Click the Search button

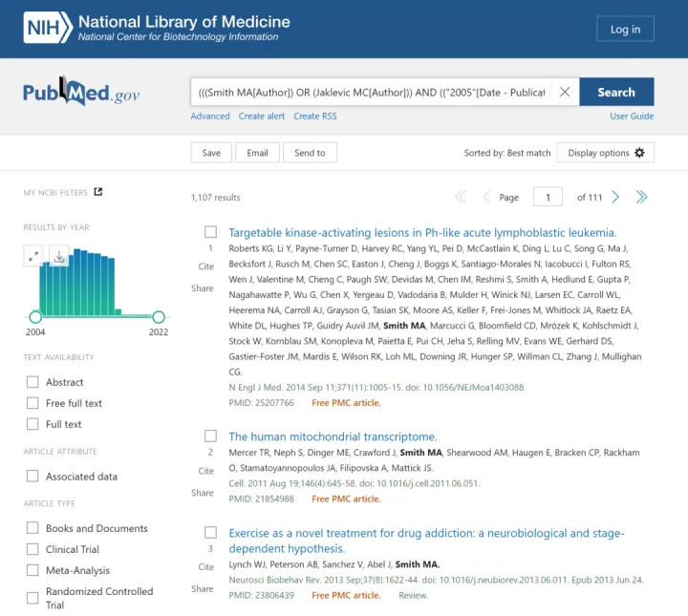tap(616, 92)
